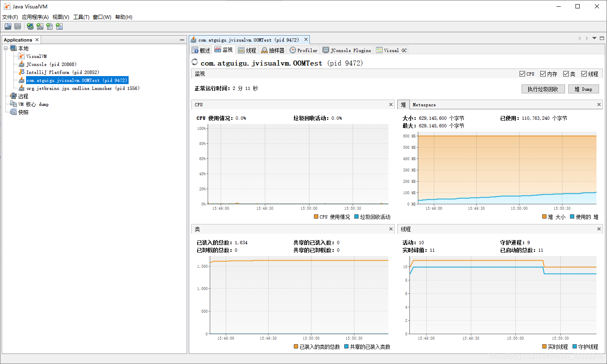Screen dimensions: 607x364
Task: Open the 工具(T) menu
Action: [x=81, y=17]
